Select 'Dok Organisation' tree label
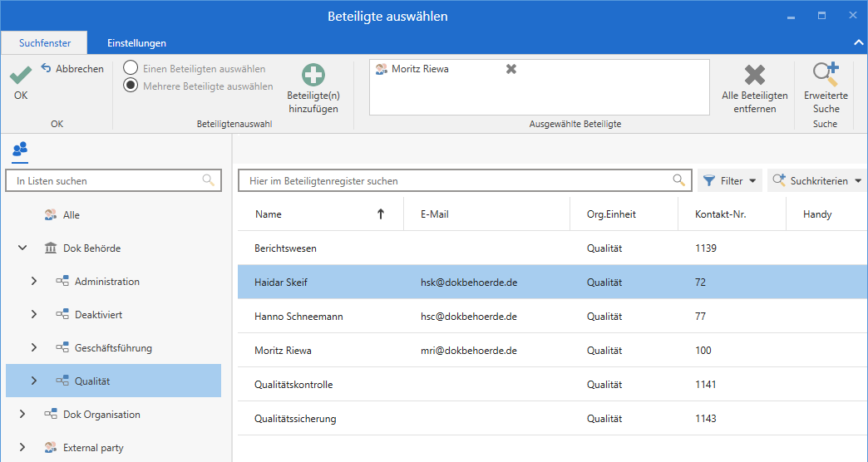This screenshot has width=868, height=462. click(102, 414)
